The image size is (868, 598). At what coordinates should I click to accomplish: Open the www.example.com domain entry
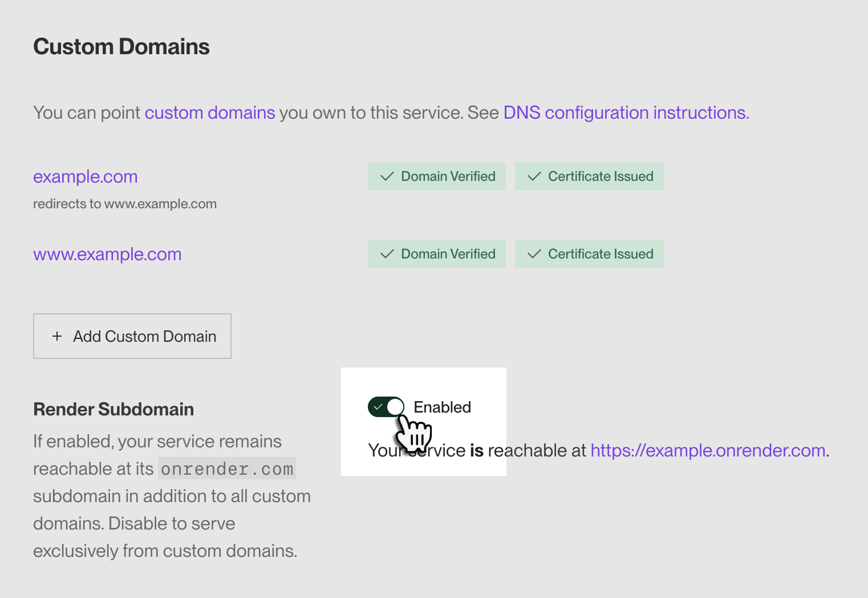pyautogui.click(x=107, y=254)
